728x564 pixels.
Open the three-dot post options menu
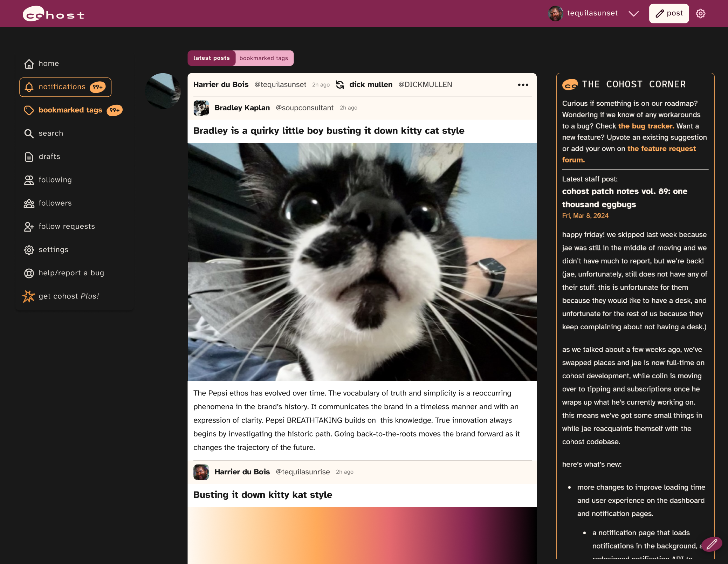point(523,85)
